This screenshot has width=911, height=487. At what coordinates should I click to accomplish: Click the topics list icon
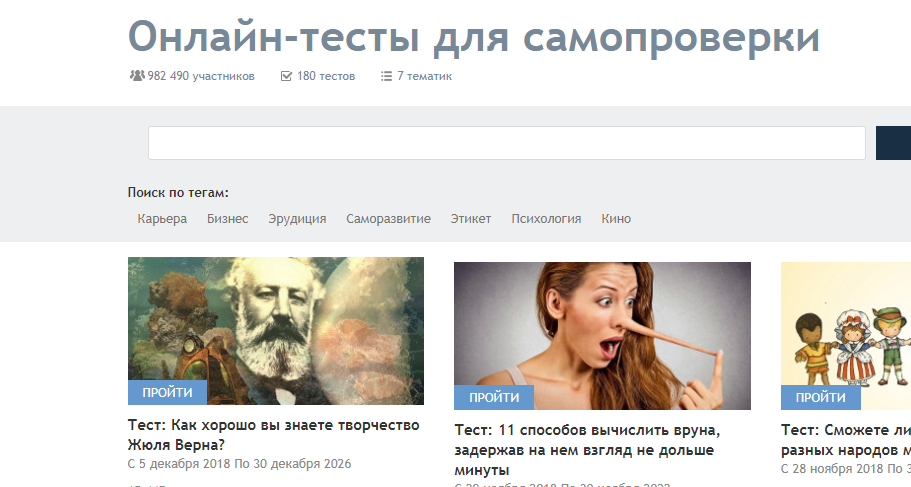point(386,76)
